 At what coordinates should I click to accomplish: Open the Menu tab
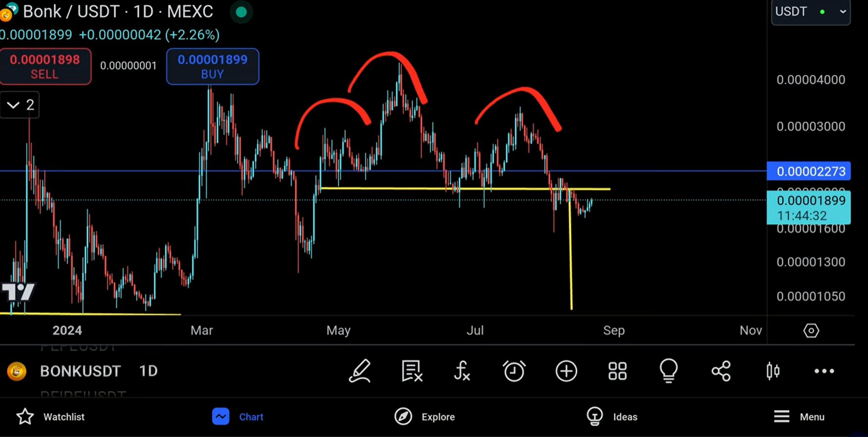[799, 417]
